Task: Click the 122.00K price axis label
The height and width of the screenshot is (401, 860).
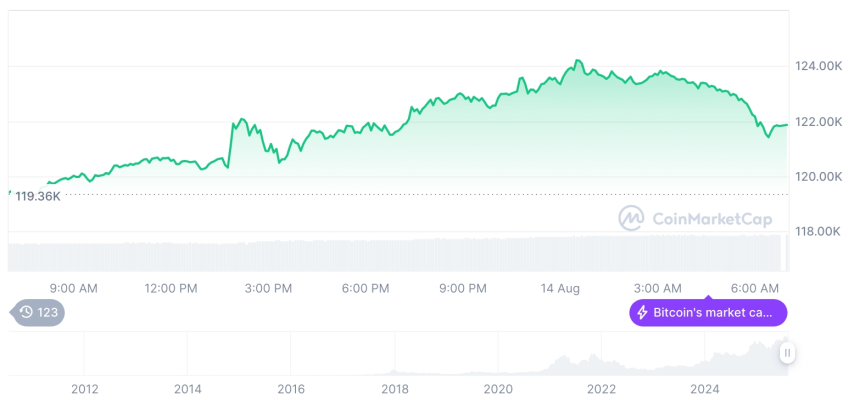Action: pos(818,122)
